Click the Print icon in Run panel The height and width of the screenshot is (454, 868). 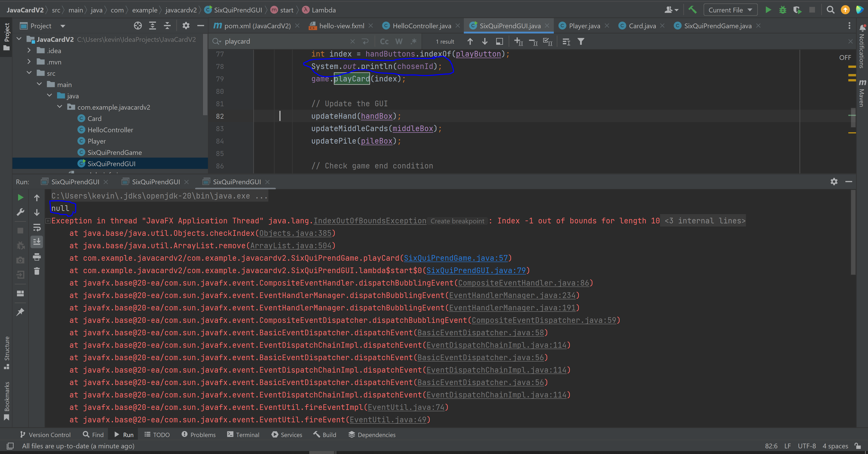coord(37,257)
